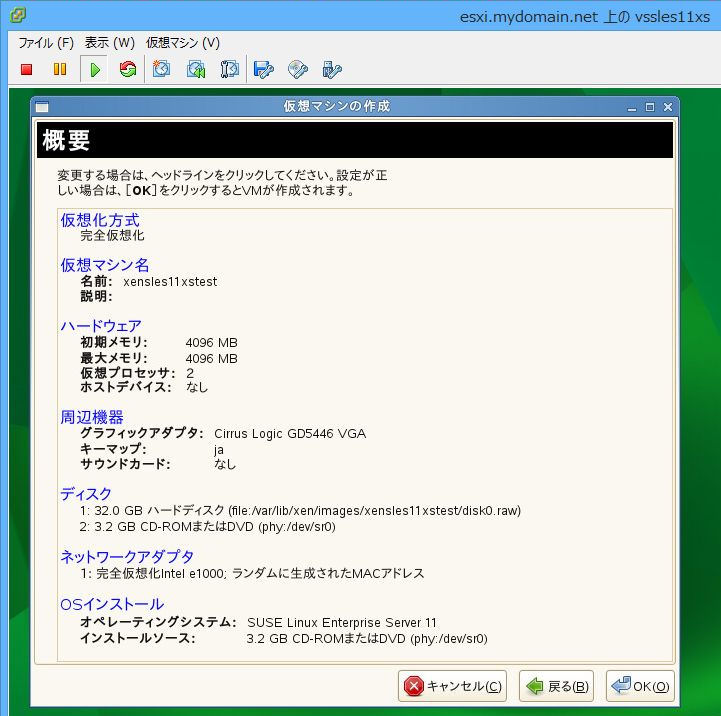Click the VMware console app icon in title bar

coord(18,15)
